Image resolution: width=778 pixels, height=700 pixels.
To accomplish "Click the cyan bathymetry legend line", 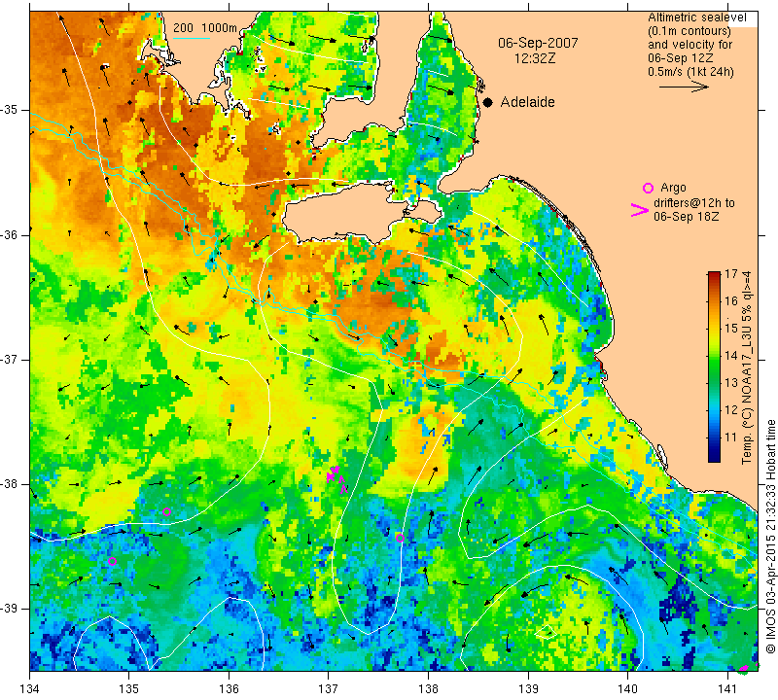I will pos(192,38).
